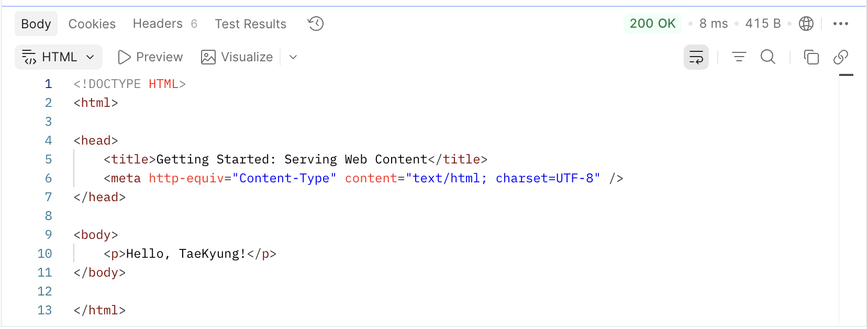
Task: Open the Headers tab
Action: point(165,24)
